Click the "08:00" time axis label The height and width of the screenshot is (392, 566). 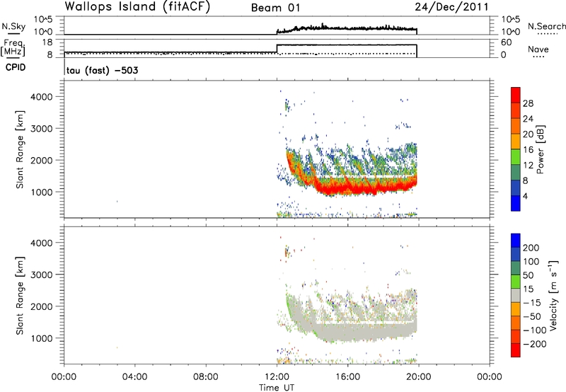pos(206,376)
